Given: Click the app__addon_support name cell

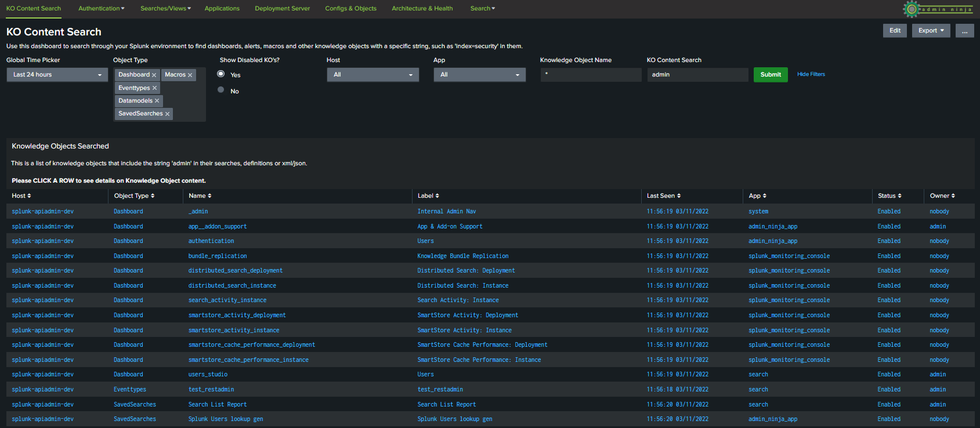Looking at the screenshot, I should point(218,227).
